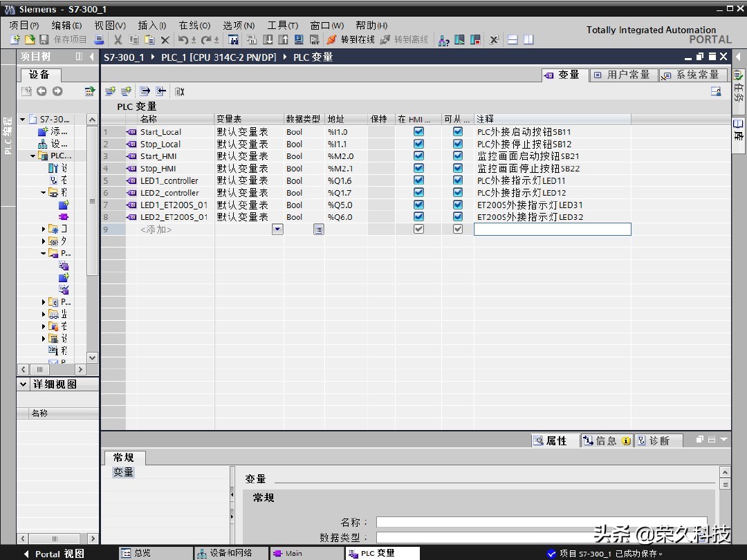Collapse the S7-300_1 root node in 项目树
This screenshot has width=747, height=560.
(21, 118)
